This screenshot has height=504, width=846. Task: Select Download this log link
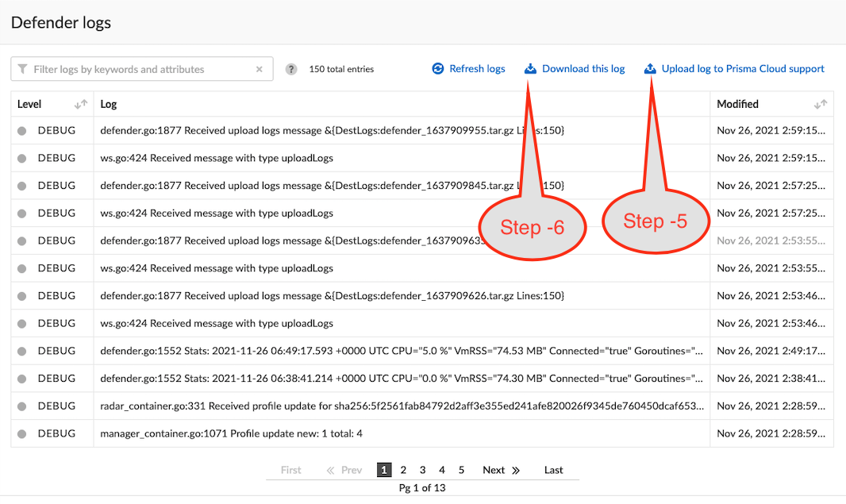click(x=583, y=68)
